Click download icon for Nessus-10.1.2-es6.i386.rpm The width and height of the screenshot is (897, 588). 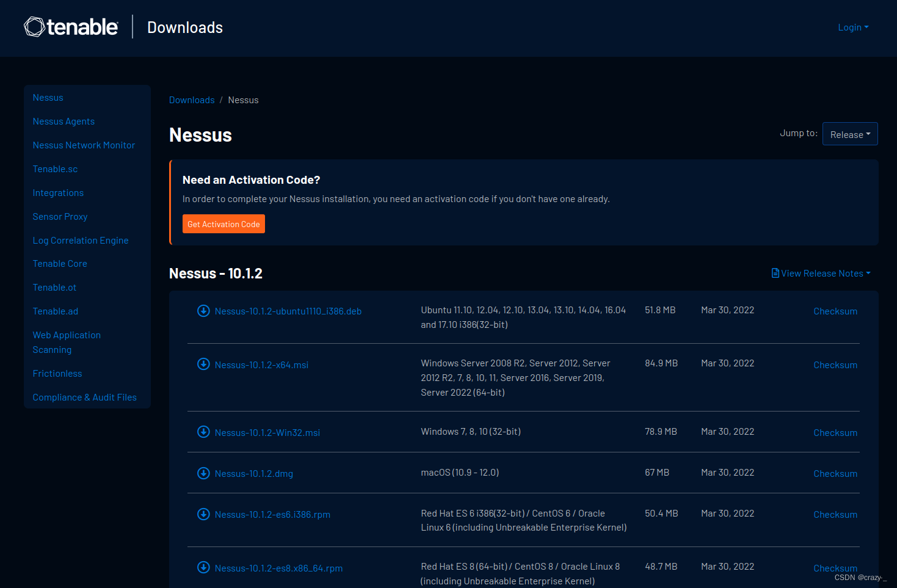(x=204, y=514)
